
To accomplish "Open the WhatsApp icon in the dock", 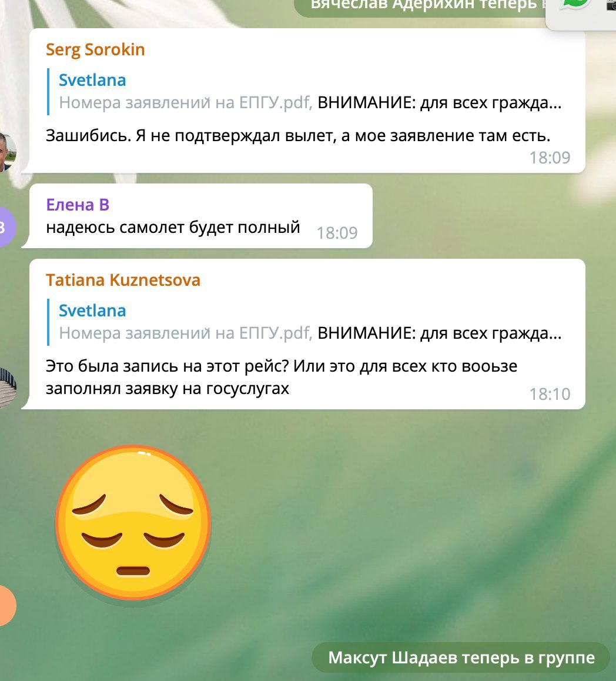I will point(575,4).
